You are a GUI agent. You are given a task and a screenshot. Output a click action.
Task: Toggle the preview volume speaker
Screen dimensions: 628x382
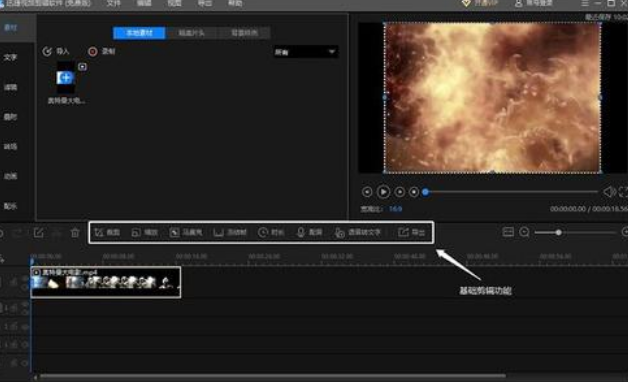pos(609,192)
